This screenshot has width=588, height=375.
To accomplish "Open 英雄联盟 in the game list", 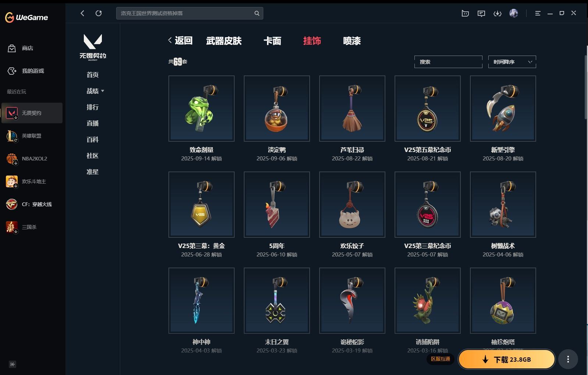I will pos(32,136).
